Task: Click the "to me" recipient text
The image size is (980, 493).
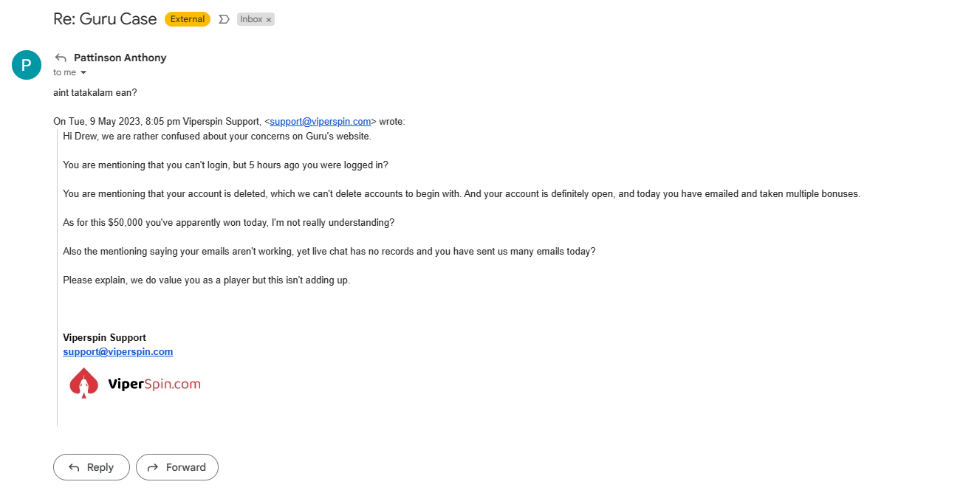Action: pos(64,72)
